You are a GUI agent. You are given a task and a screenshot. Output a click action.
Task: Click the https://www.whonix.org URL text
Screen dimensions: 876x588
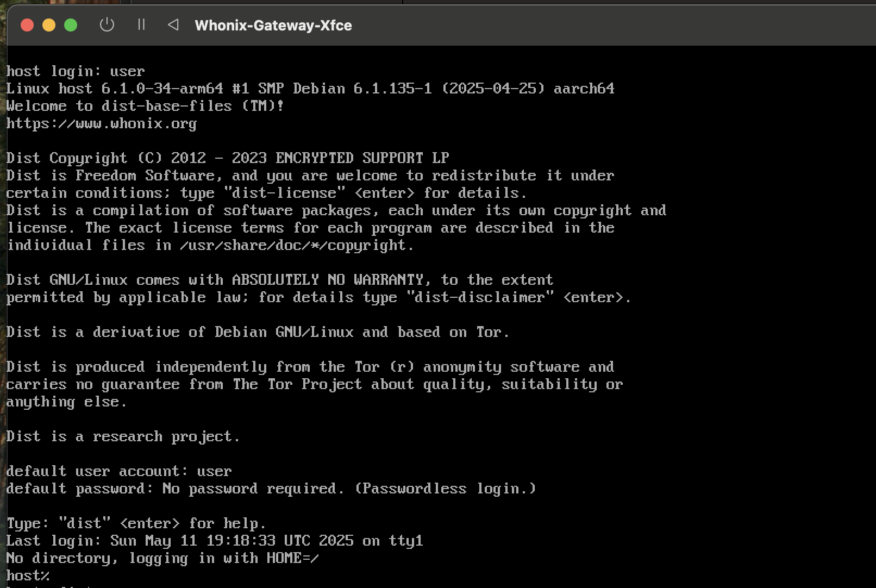click(x=102, y=123)
